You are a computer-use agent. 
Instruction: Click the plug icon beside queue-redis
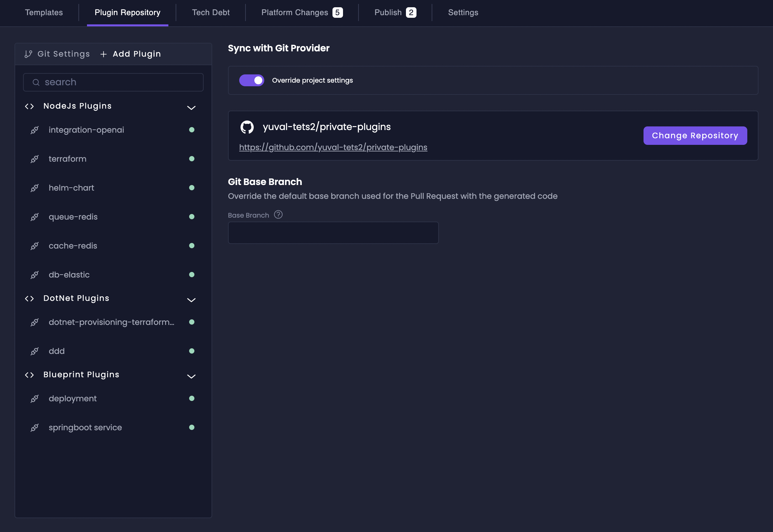35,217
